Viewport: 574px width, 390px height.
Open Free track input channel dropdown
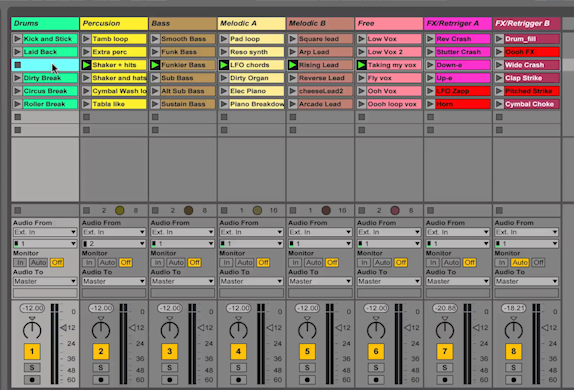[389, 244]
